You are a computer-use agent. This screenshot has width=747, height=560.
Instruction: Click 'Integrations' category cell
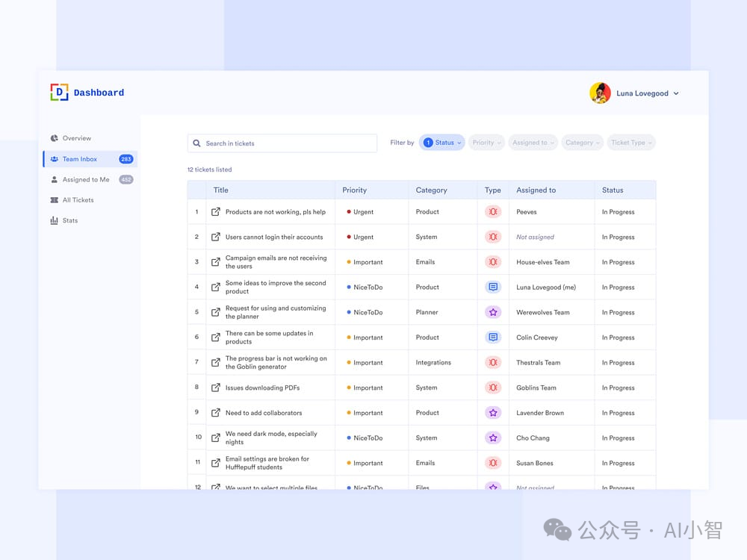click(x=433, y=362)
